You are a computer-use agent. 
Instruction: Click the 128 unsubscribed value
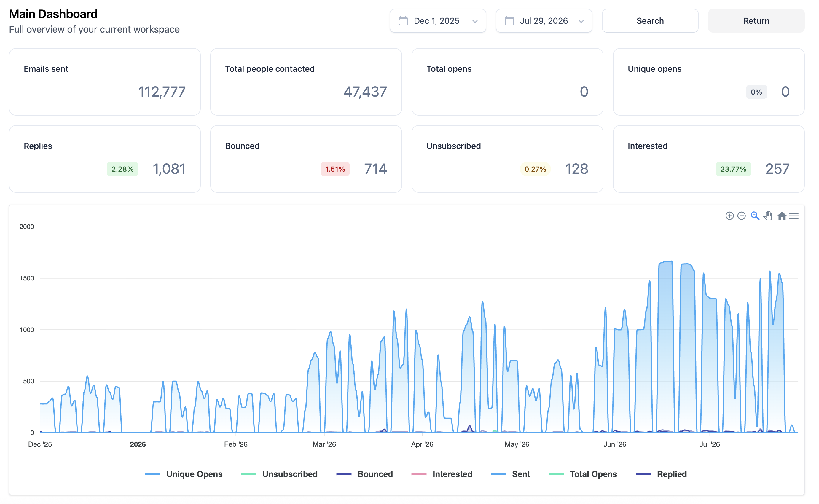[577, 169]
